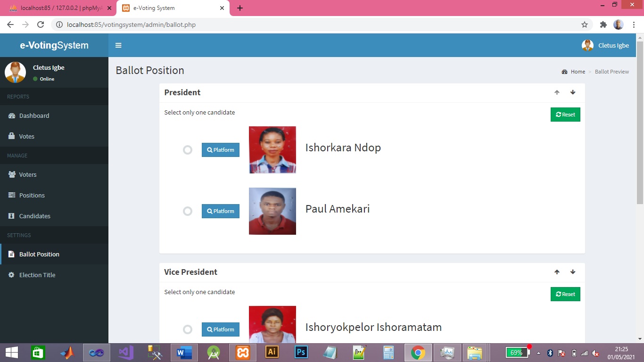
Task: Click the Home breadcrumb icon
Action: click(x=564, y=71)
